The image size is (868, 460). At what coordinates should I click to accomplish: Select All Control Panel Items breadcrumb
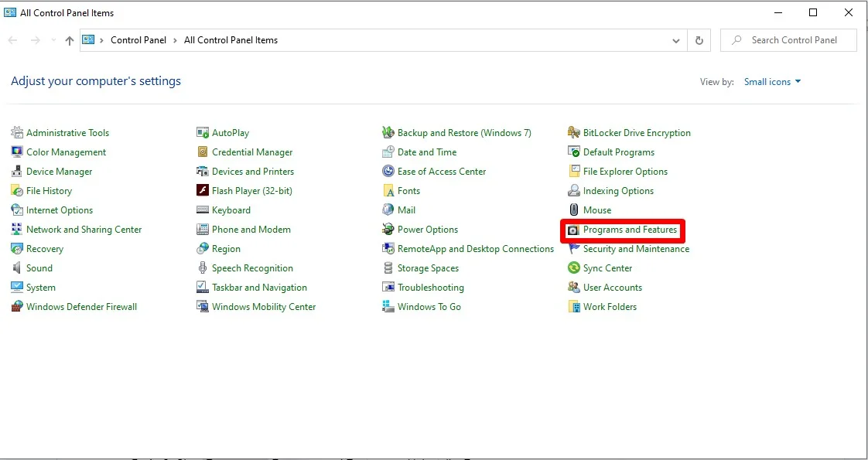click(231, 40)
